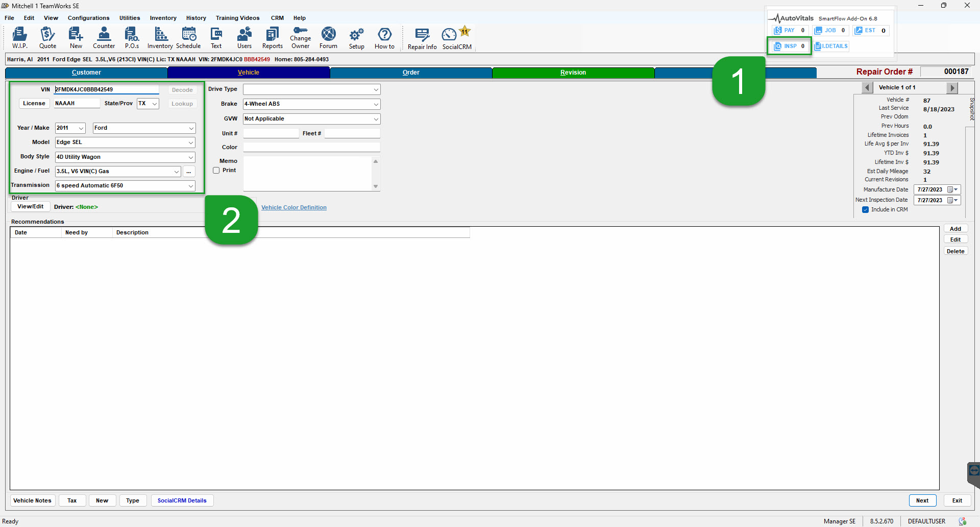This screenshot has width=980, height=527.
Task: Click the engine ellipsis browse button
Action: click(189, 172)
